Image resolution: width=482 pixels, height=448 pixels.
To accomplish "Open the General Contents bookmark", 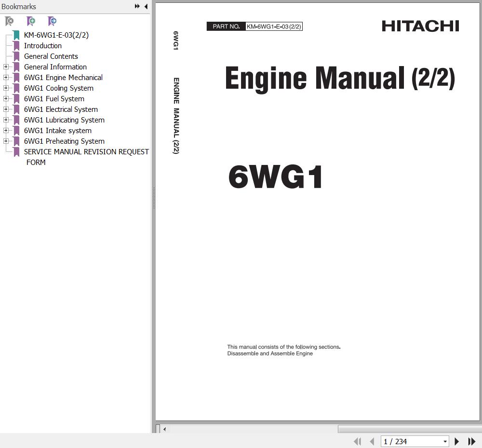I will coord(51,56).
